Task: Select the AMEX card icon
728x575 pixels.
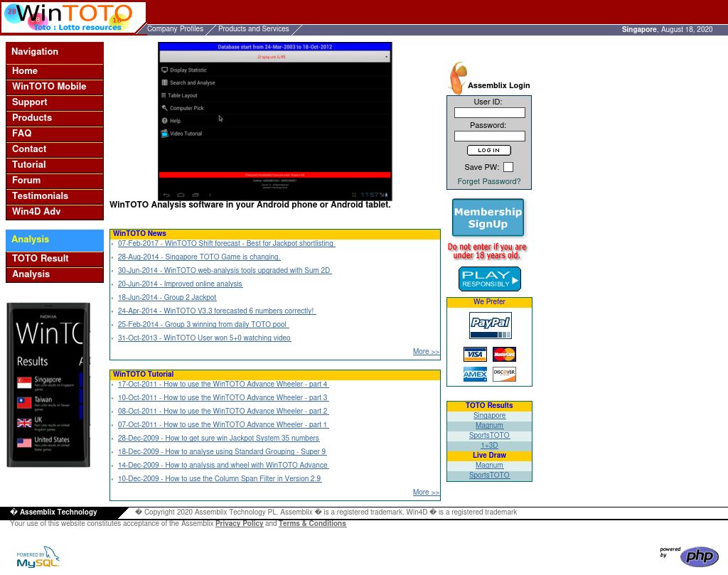Action: point(474,373)
